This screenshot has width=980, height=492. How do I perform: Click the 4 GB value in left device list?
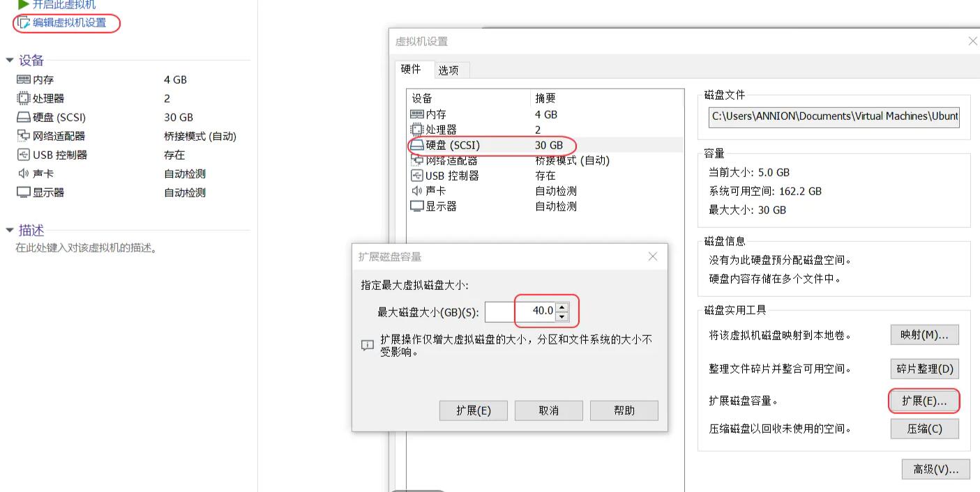click(175, 79)
